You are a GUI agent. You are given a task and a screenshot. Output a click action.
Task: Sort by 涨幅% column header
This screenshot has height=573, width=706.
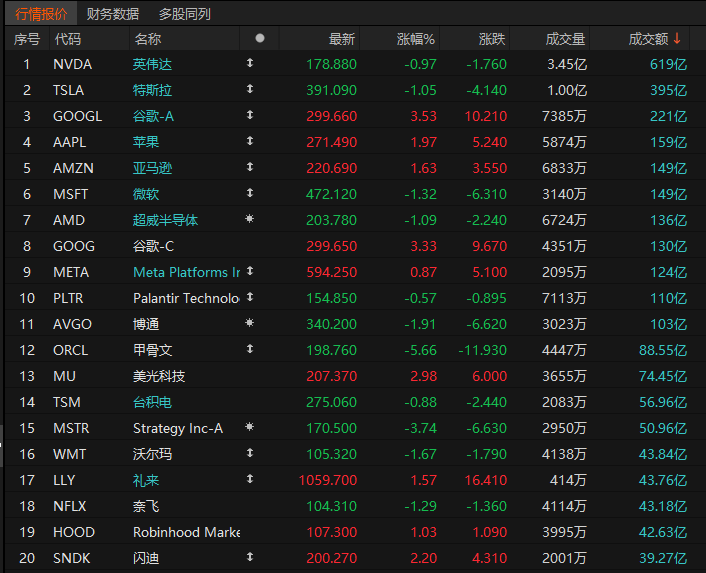tap(416, 39)
